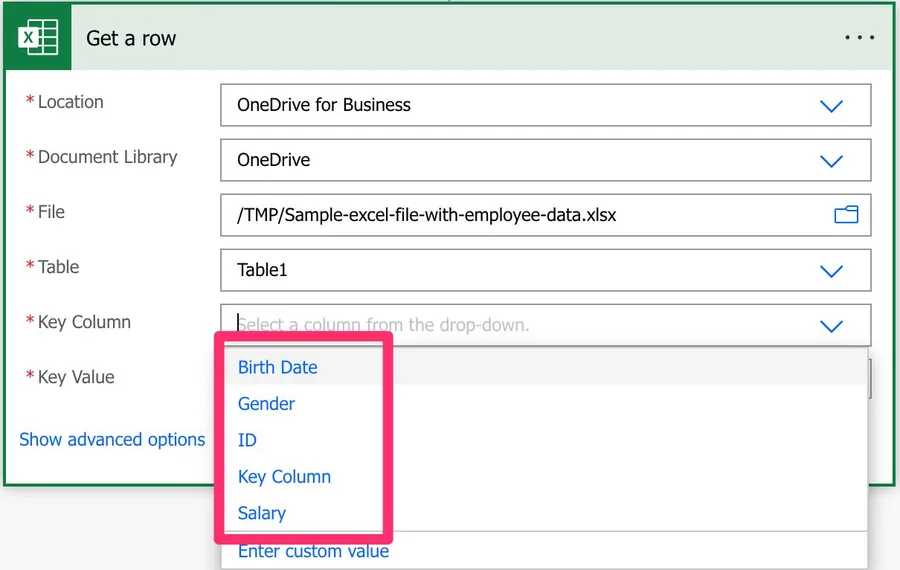
Task: Expand the 'OneDrive for Business' Location box
Action: click(x=520, y=105)
